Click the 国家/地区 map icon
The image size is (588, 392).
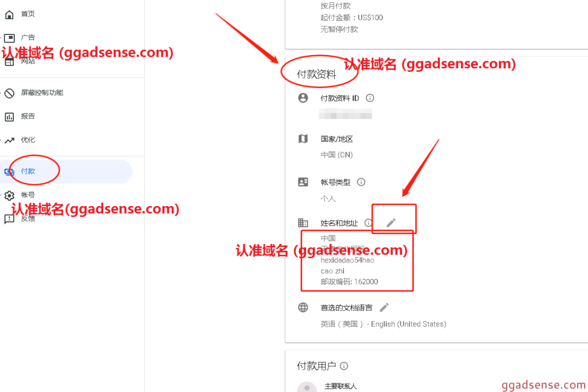[x=303, y=139]
